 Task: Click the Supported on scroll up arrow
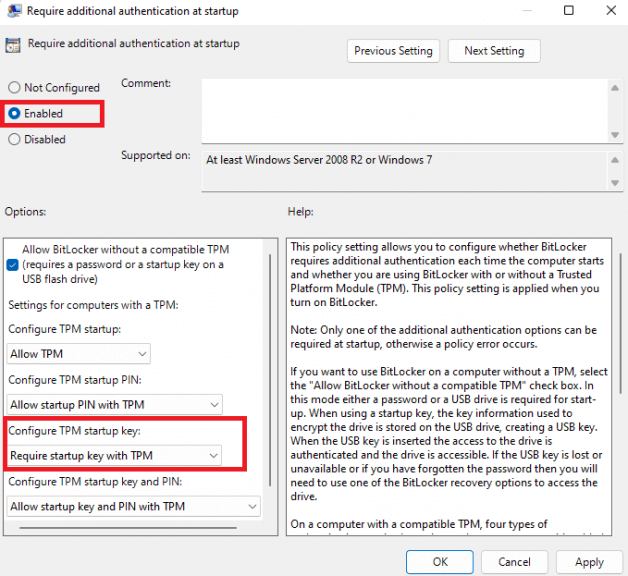[x=615, y=160]
